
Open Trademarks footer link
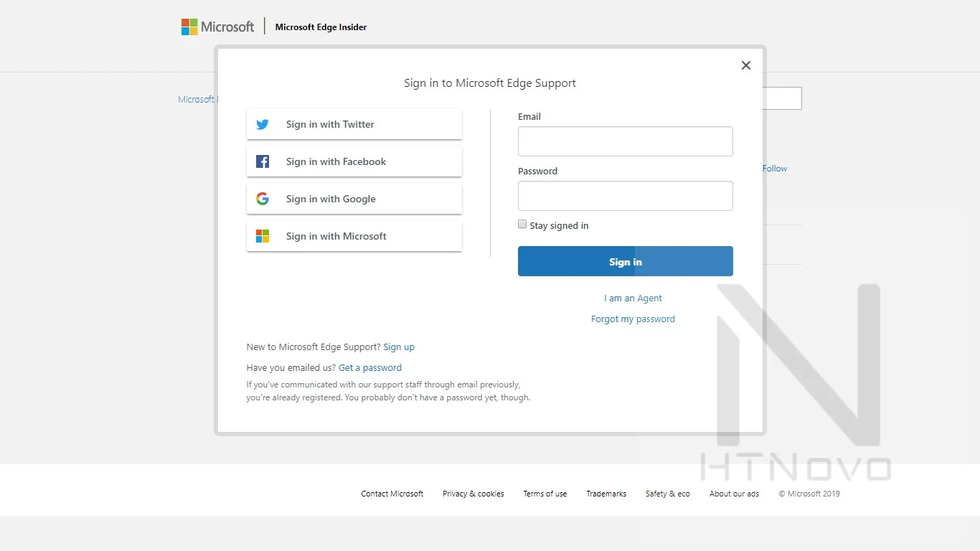click(x=606, y=494)
